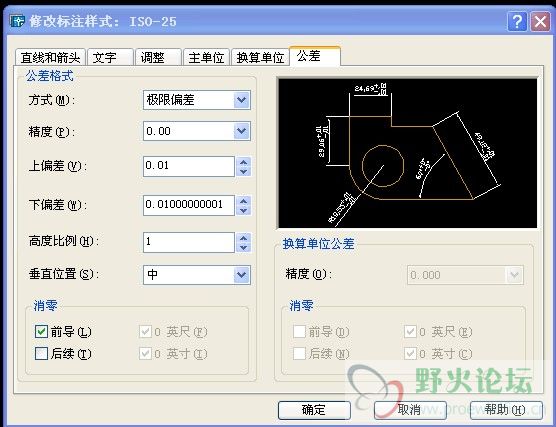Open the 主单位 tab
Viewport: 556px width, 427px height.
tap(206, 57)
